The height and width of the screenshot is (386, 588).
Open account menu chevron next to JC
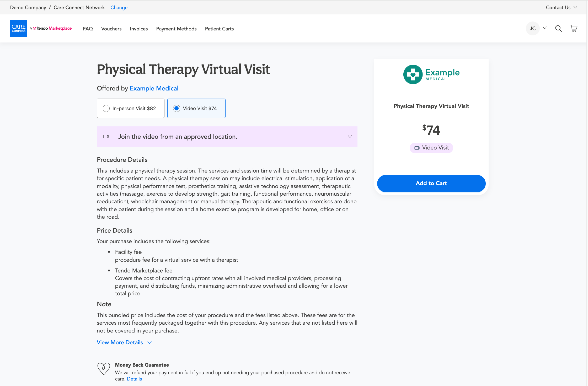point(544,28)
